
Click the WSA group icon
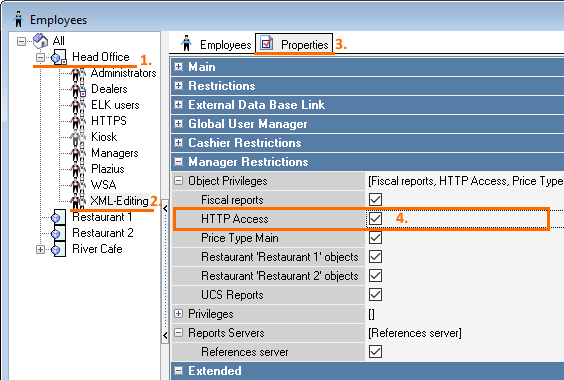pyautogui.click(x=78, y=185)
